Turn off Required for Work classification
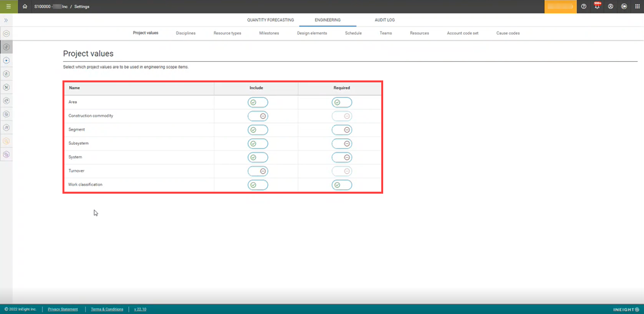The height and width of the screenshot is (314, 644). [342, 185]
